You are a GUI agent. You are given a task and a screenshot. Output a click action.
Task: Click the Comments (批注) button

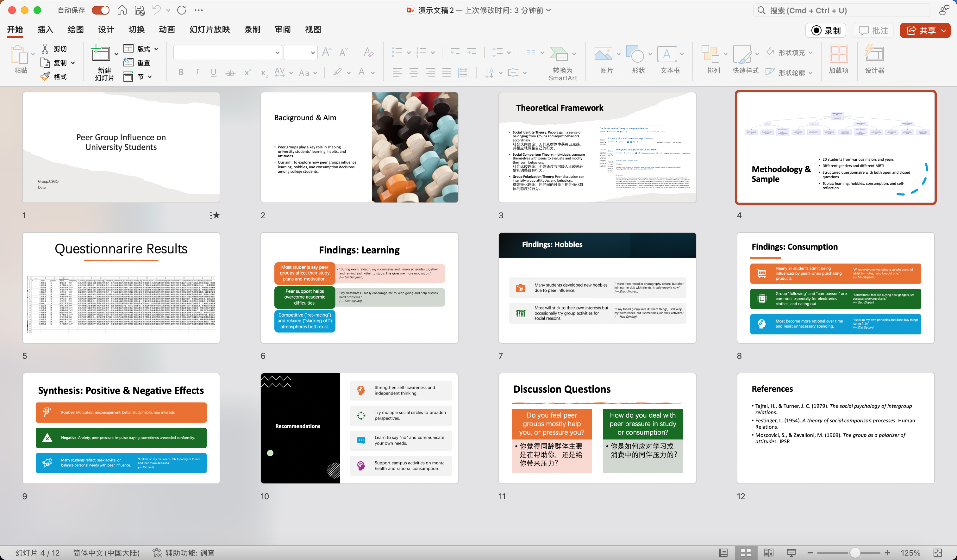pos(873,30)
